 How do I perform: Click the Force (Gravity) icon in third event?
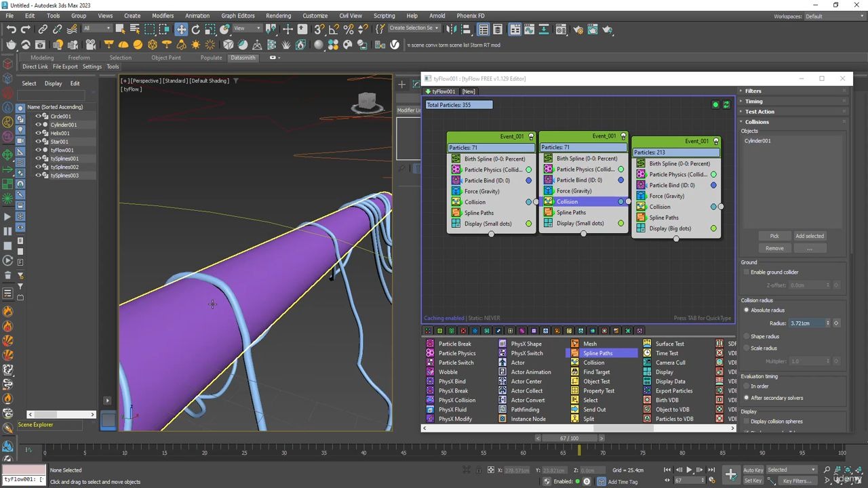pyautogui.click(x=641, y=196)
